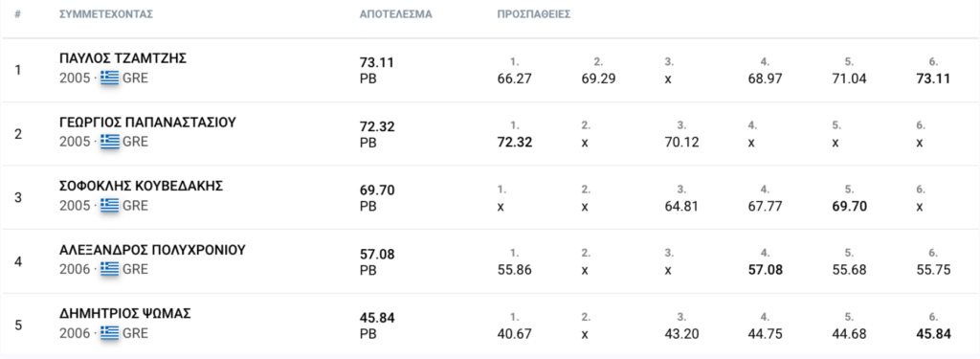This screenshot has height=359, width=980.
Task: Click Greek flag icon under ΔΗΜΗΤΡΙΟΣ ΨΩΜΑΣ
Action: (109, 333)
